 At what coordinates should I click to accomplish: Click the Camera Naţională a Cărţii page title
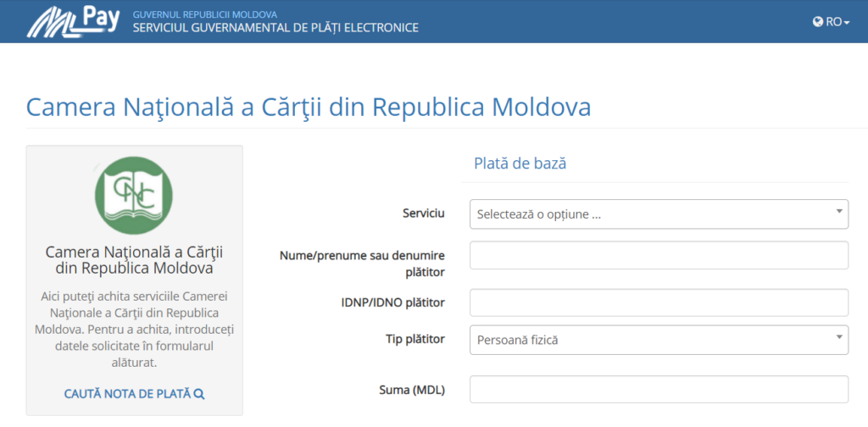click(309, 108)
